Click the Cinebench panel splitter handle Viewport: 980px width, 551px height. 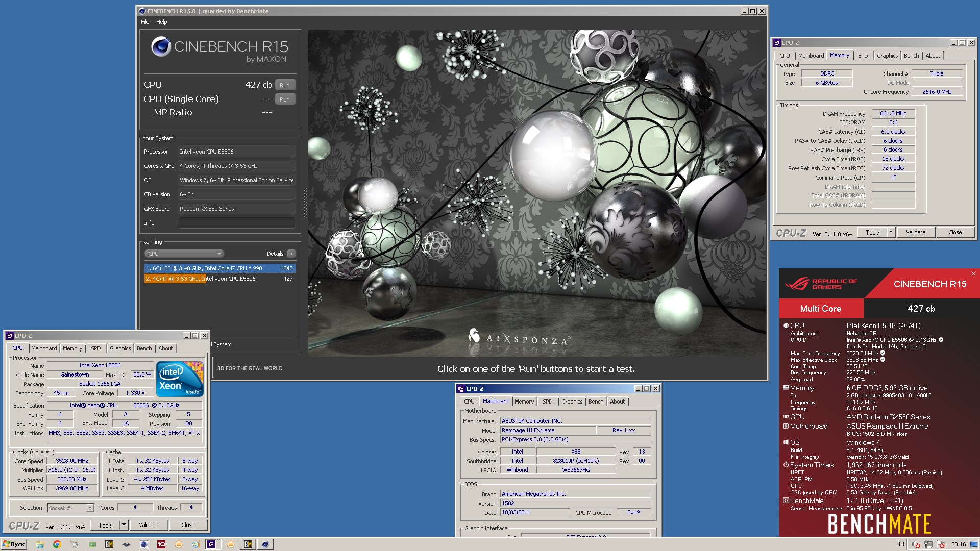(x=305, y=203)
